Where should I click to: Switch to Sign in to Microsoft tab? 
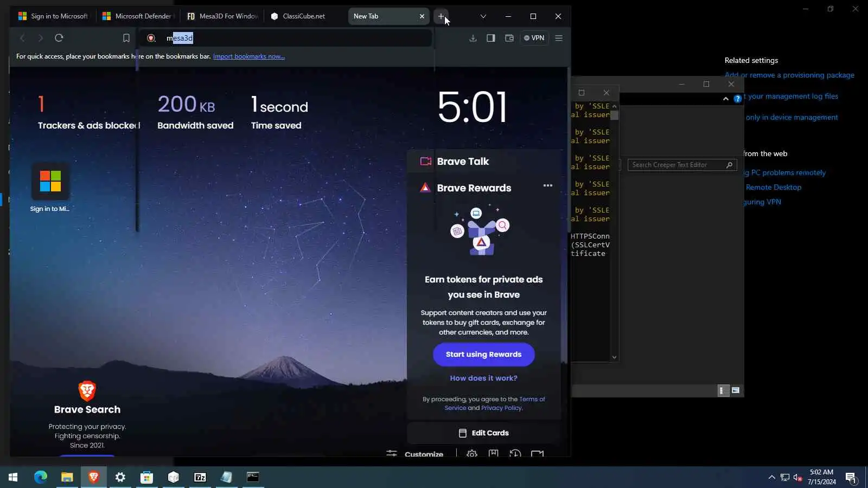(x=53, y=16)
